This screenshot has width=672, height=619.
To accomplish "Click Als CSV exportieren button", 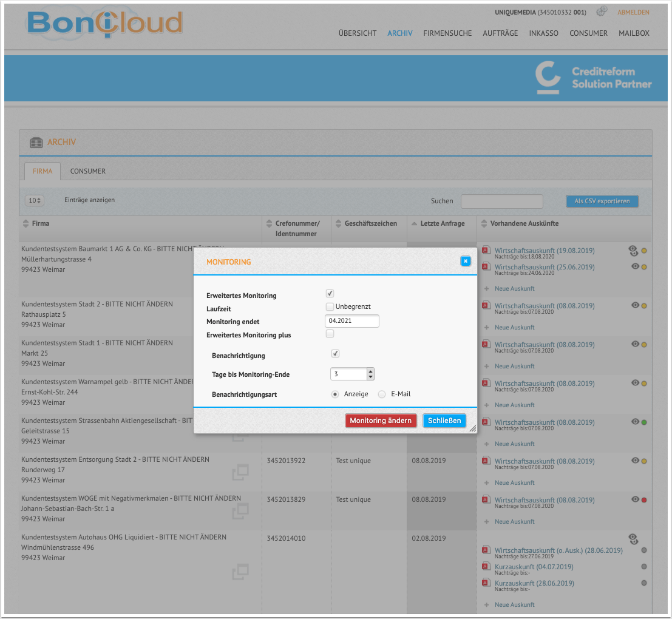I will tap(602, 201).
